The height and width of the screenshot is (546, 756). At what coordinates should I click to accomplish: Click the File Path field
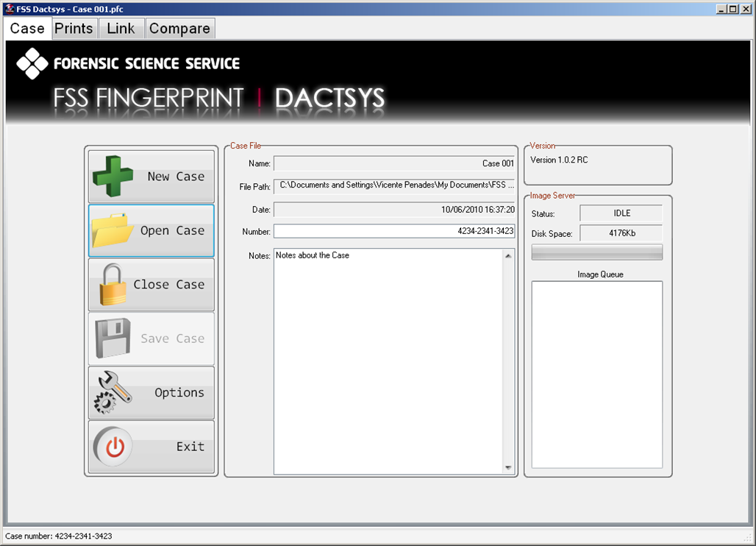pyautogui.click(x=394, y=185)
